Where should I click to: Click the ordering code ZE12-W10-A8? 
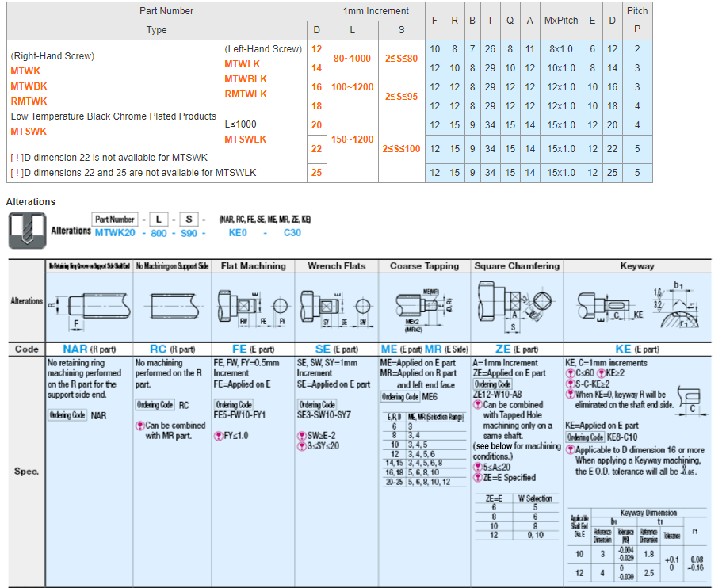click(x=497, y=395)
